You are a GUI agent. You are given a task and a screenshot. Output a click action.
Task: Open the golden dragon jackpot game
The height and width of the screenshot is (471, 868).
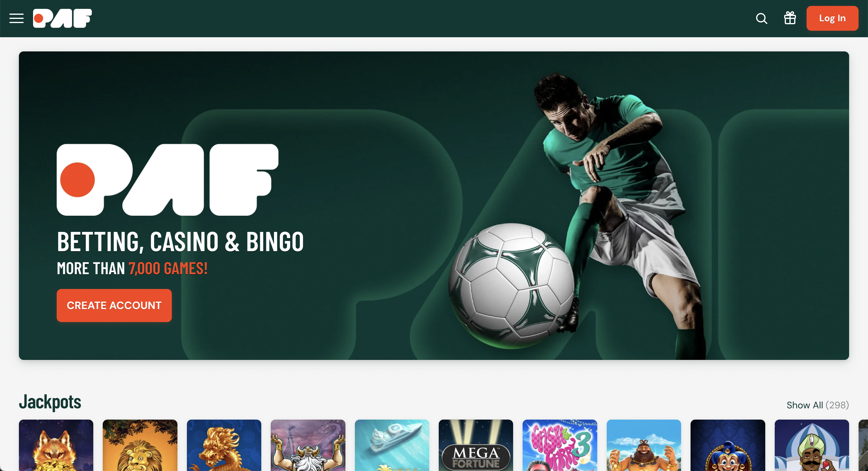pos(224,445)
